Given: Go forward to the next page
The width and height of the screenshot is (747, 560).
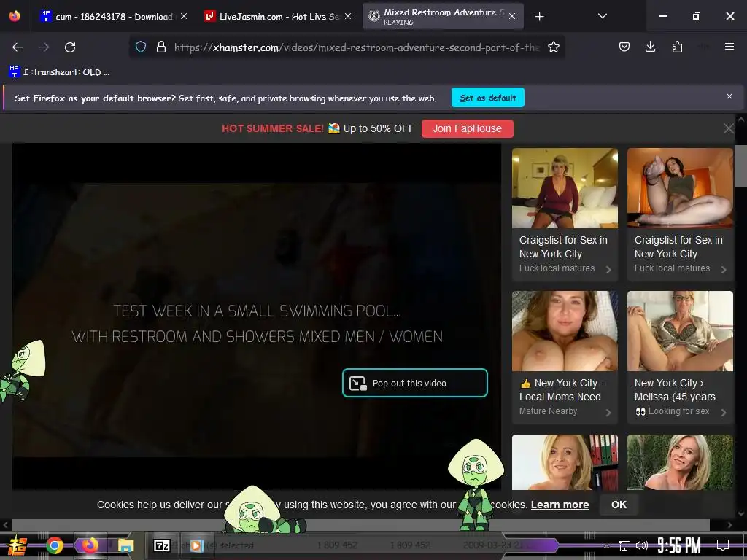Looking at the screenshot, I should [x=44, y=47].
